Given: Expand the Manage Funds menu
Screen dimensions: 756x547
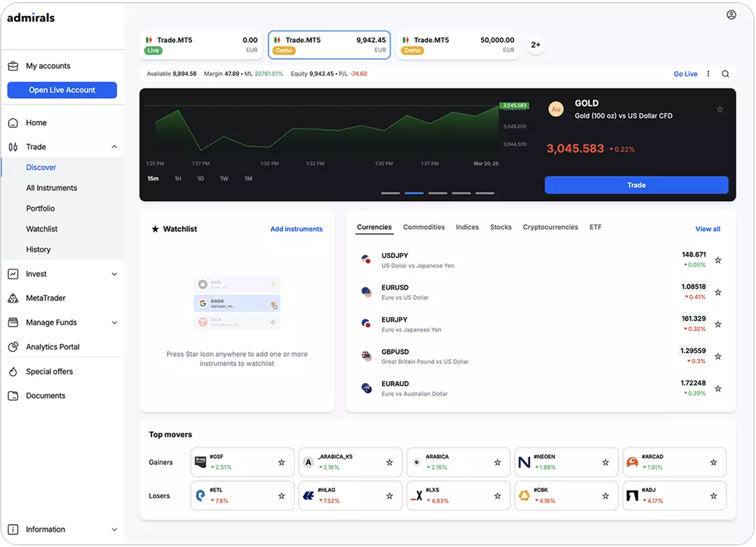Looking at the screenshot, I should (63, 323).
